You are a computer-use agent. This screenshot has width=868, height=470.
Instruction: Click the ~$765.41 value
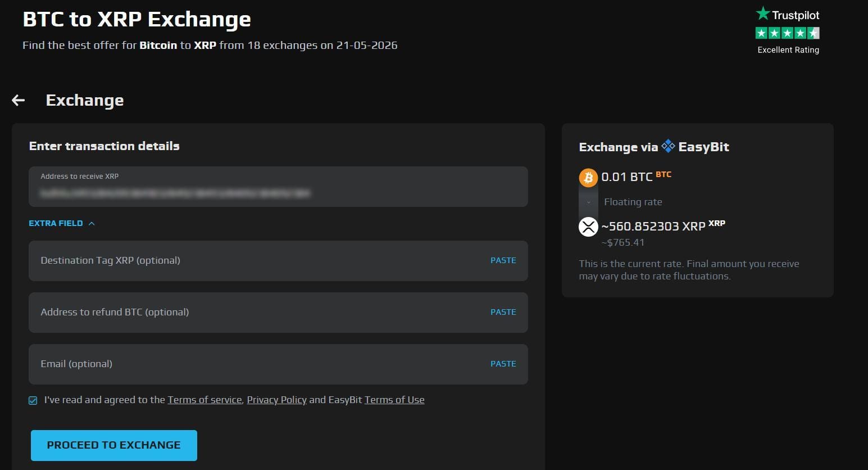pyautogui.click(x=622, y=243)
